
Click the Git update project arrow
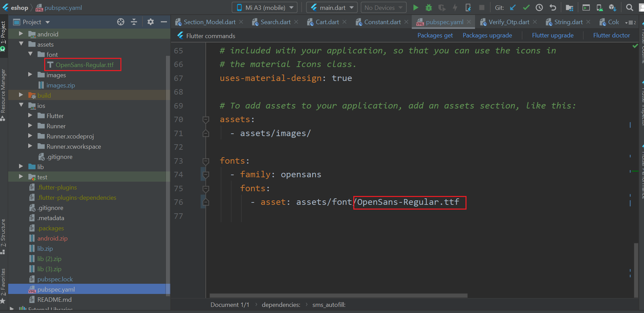(513, 7)
